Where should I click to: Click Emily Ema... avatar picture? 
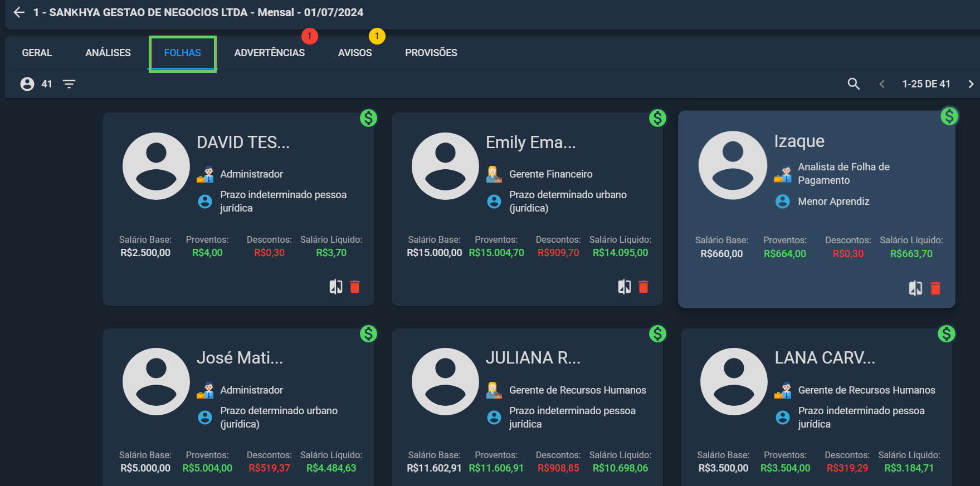point(445,166)
